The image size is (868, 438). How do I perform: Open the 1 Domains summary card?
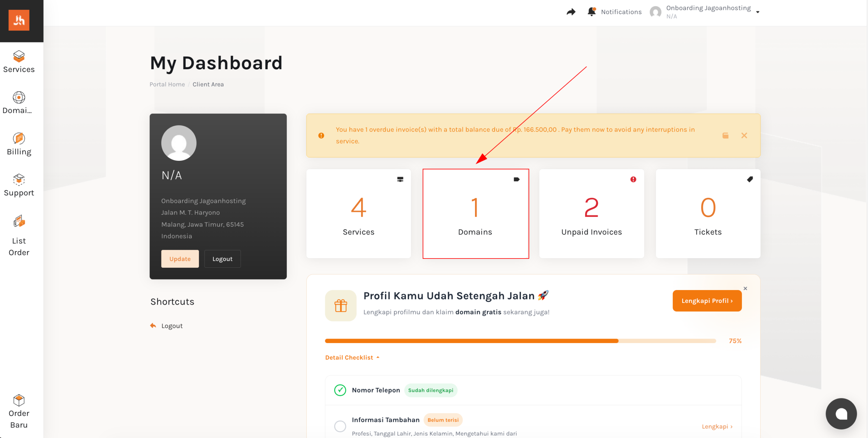pyautogui.click(x=476, y=214)
